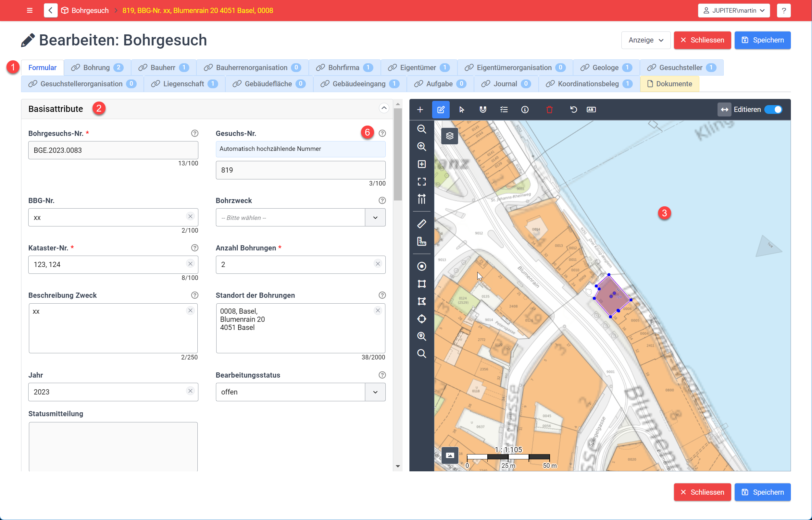Click the bottom Speichern button
Screen dimensions: 812x520
(x=762, y=492)
